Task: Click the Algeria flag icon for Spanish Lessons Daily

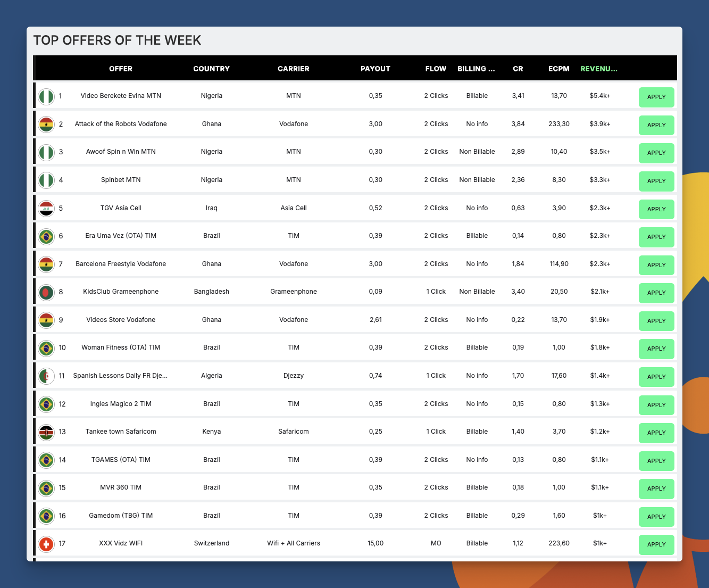Action: tap(47, 376)
